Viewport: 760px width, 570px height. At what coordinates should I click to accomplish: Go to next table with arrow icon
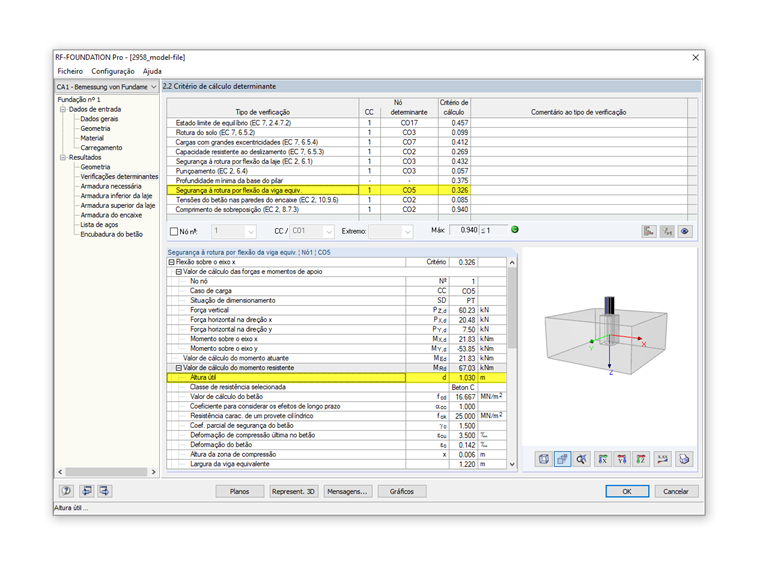click(104, 491)
